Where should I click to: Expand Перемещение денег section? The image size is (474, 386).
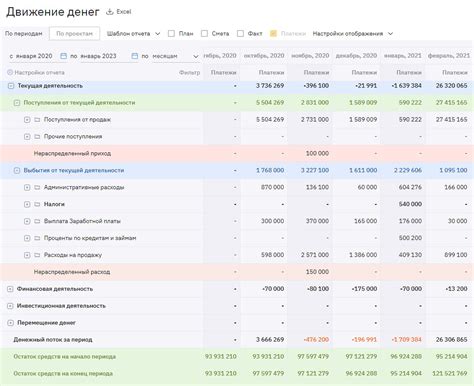tap(10, 323)
